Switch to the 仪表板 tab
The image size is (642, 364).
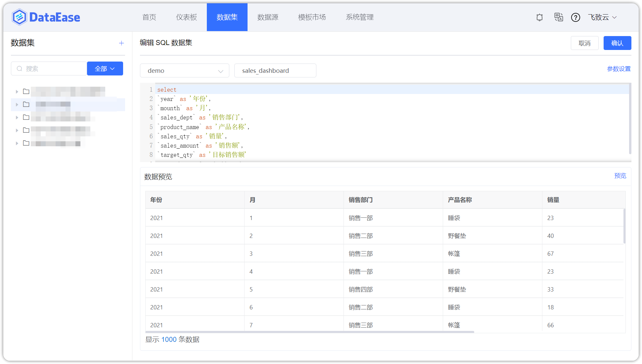(x=186, y=17)
